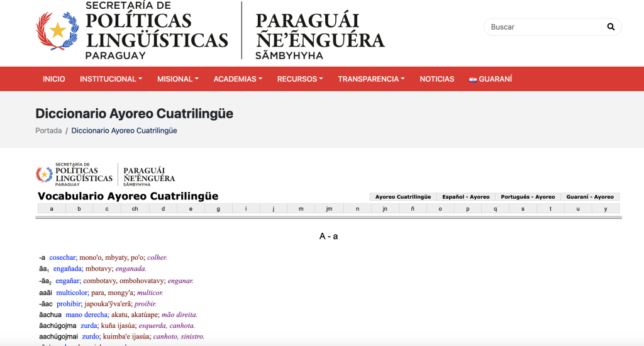Jump to letter o in the index
644x346 pixels.
click(x=440, y=209)
